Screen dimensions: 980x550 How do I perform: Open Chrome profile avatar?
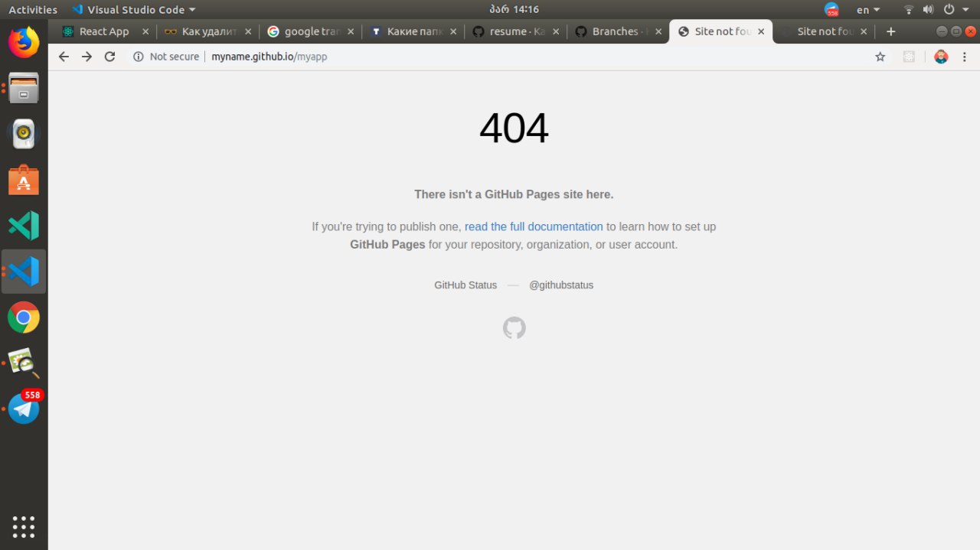[x=941, y=57]
